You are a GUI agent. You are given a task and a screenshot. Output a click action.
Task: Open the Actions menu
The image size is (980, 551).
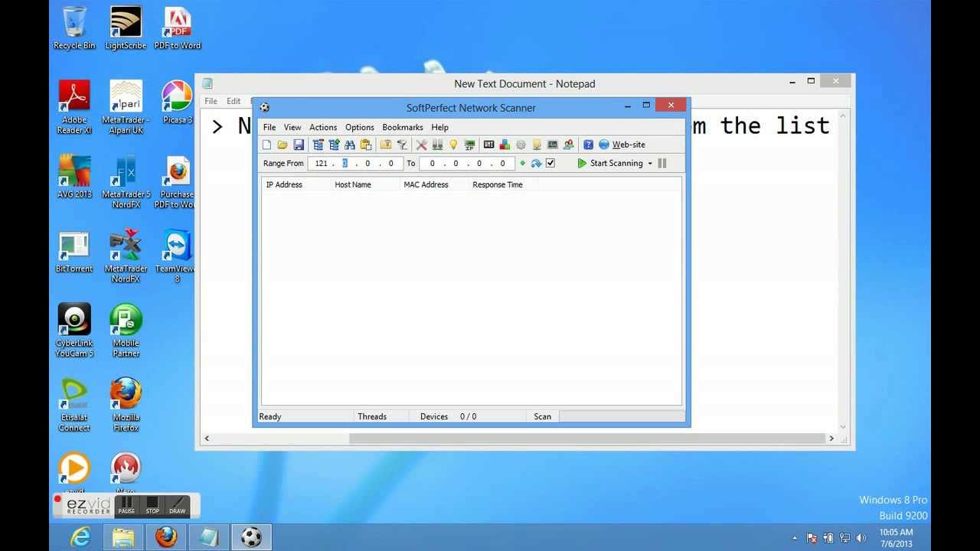tap(323, 127)
